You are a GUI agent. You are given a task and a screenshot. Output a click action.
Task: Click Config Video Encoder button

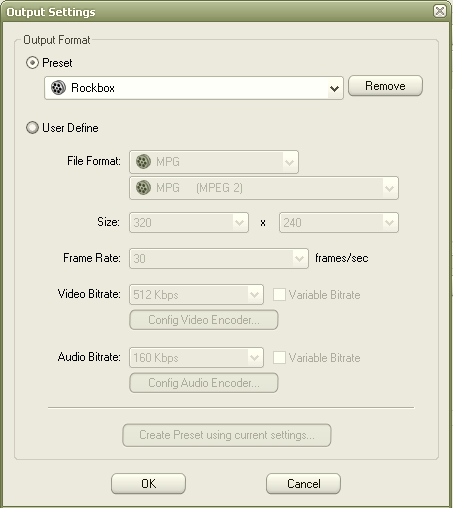204,320
